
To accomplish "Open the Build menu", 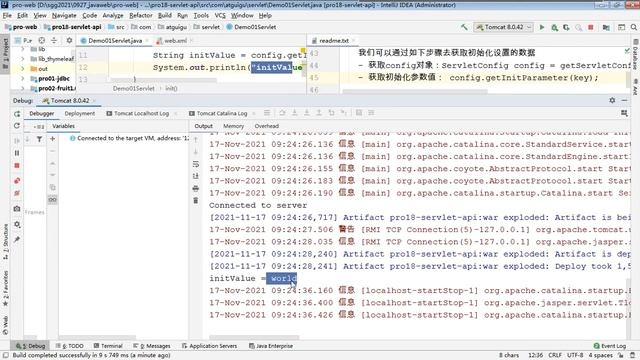I will tap(164, 16).
